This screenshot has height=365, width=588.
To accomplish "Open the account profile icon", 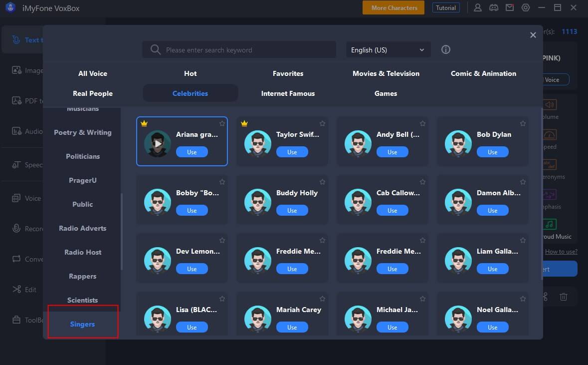I will 478,7.
